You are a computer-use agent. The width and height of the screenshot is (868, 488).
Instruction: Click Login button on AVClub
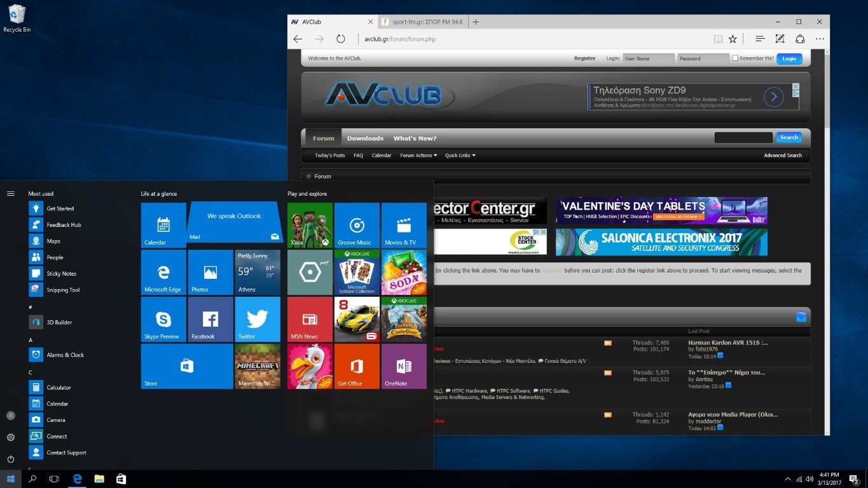(x=789, y=58)
